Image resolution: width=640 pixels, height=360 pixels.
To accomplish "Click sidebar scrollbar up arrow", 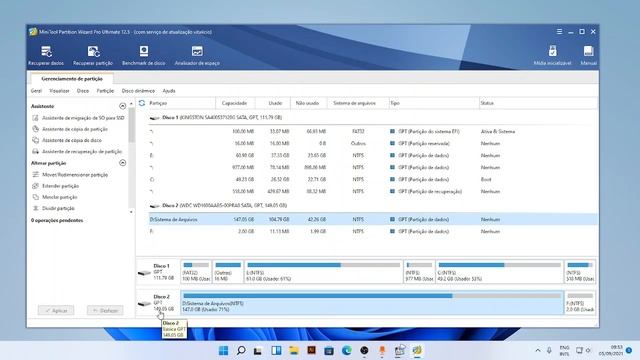I will coord(131,104).
